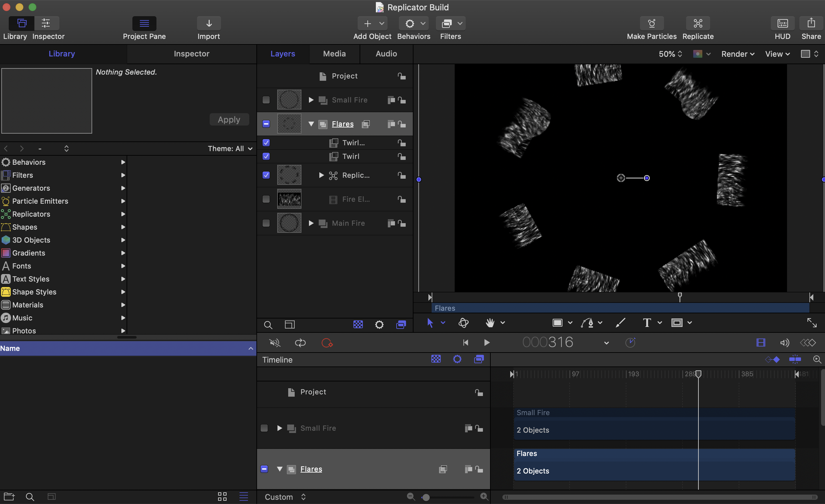Uncheck the Twirl... filter copy checkbox
The height and width of the screenshot is (504, 825).
(266, 143)
